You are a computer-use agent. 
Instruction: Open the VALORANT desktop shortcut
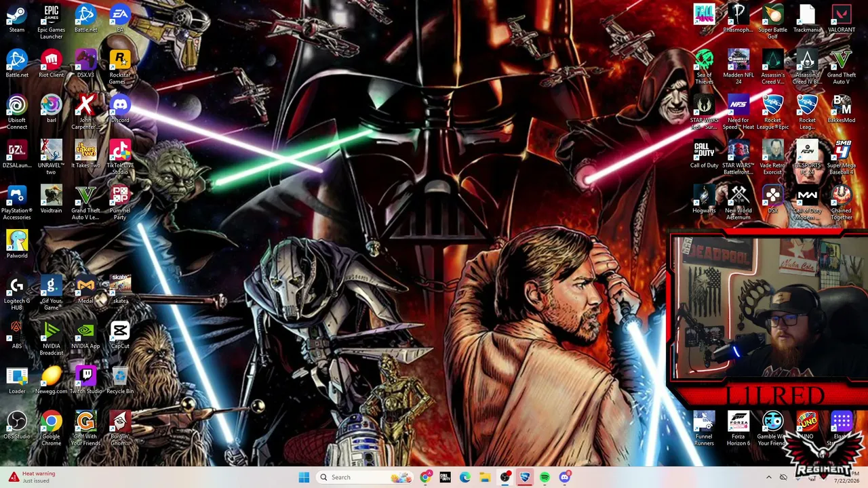pyautogui.click(x=842, y=19)
